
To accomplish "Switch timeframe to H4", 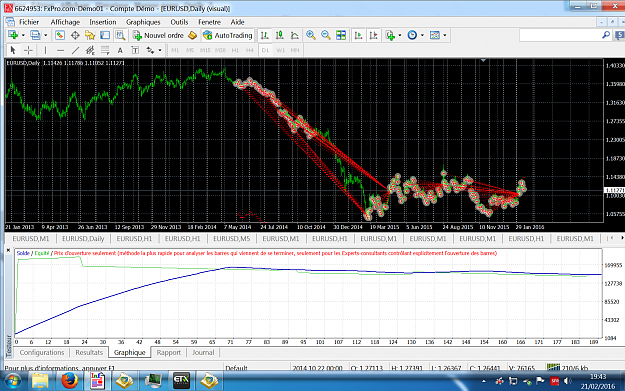I will pyautogui.click(x=250, y=50).
